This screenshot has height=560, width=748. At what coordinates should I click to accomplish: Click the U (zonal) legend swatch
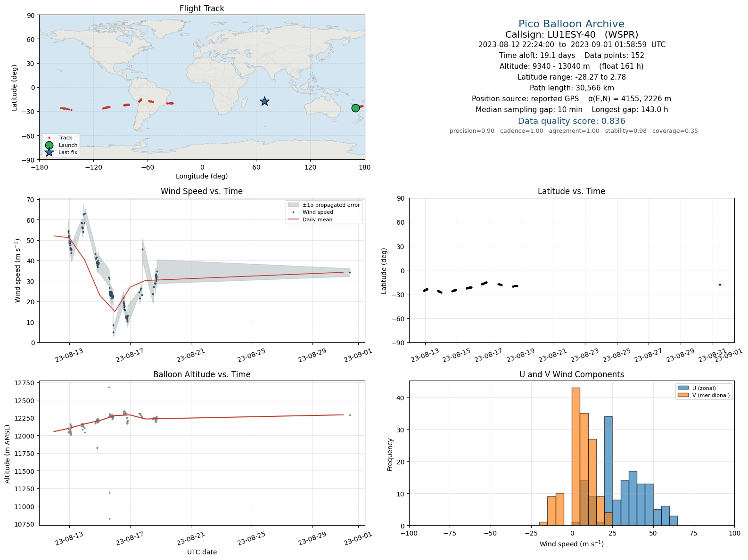(x=683, y=388)
